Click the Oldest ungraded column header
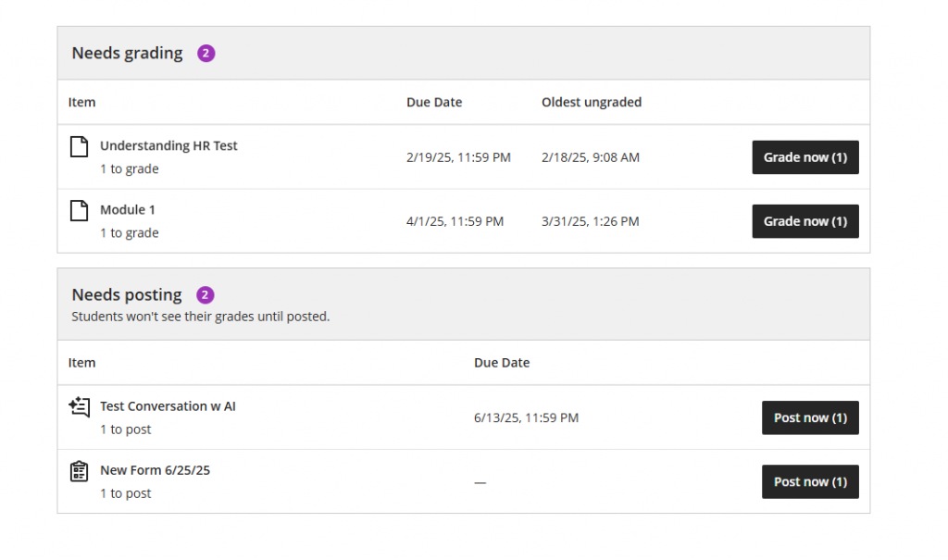The height and width of the screenshot is (560, 948). (592, 102)
